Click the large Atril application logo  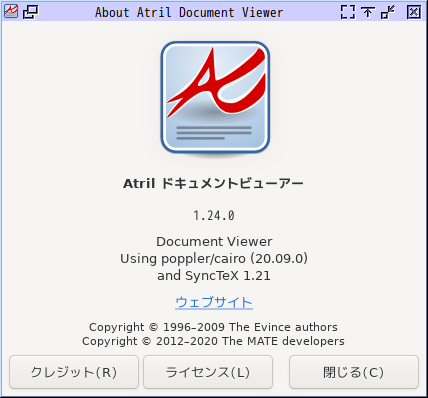(215, 98)
